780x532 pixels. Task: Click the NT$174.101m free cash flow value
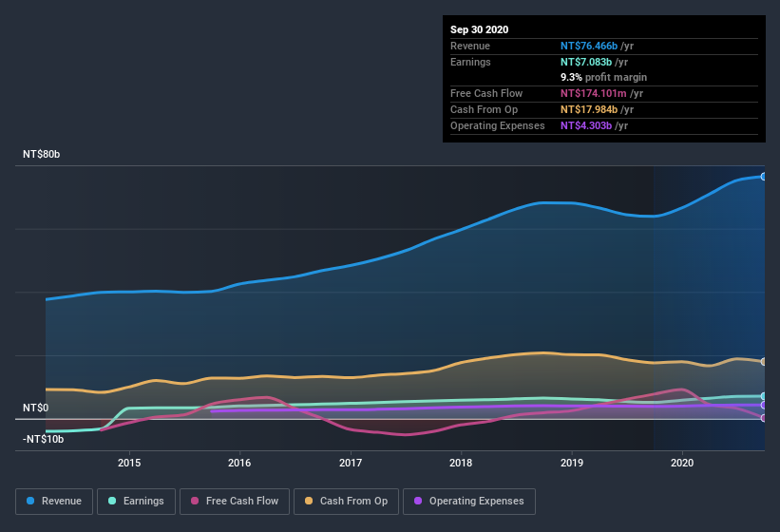pyautogui.click(x=594, y=93)
